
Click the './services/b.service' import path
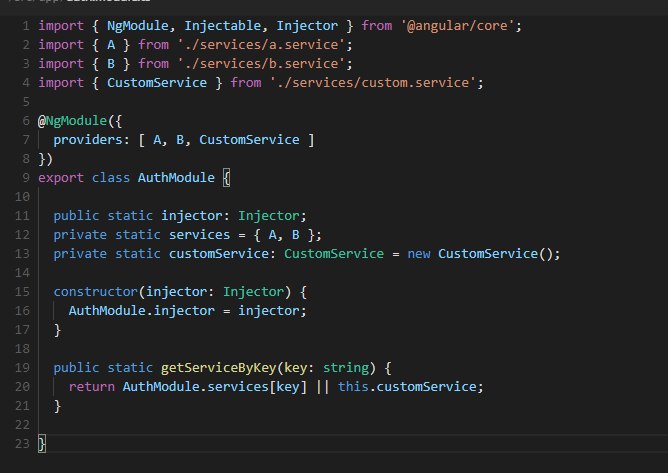261,64
